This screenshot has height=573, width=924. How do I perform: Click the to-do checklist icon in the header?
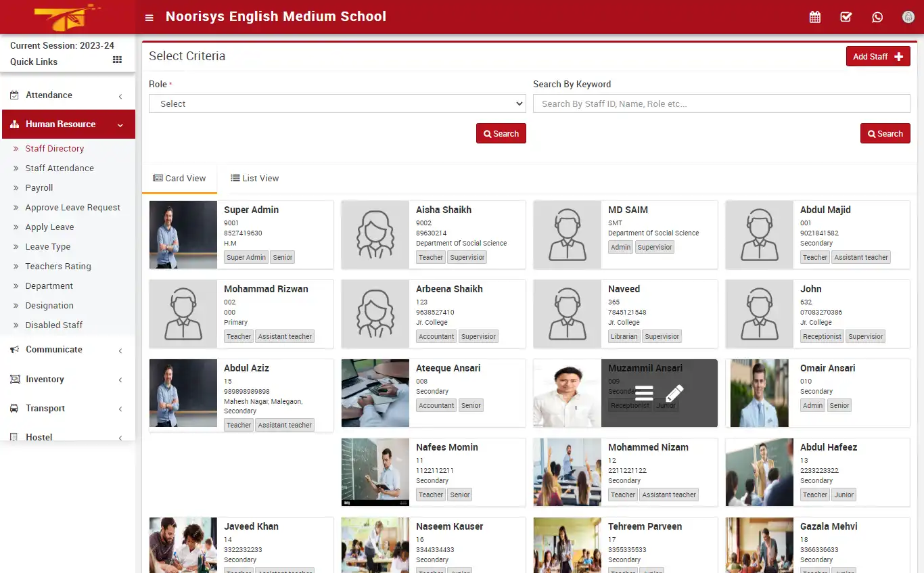pyautogui.click(x=846, y=16)
